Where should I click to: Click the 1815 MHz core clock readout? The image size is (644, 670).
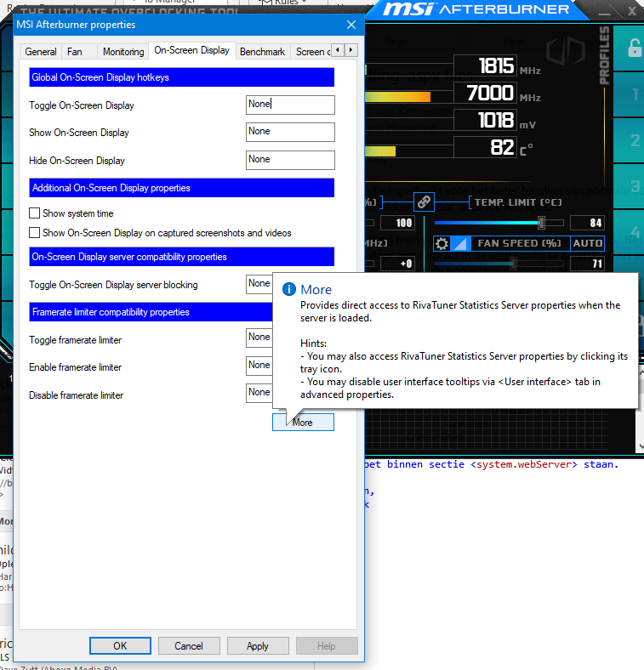[x=486, y=65]
